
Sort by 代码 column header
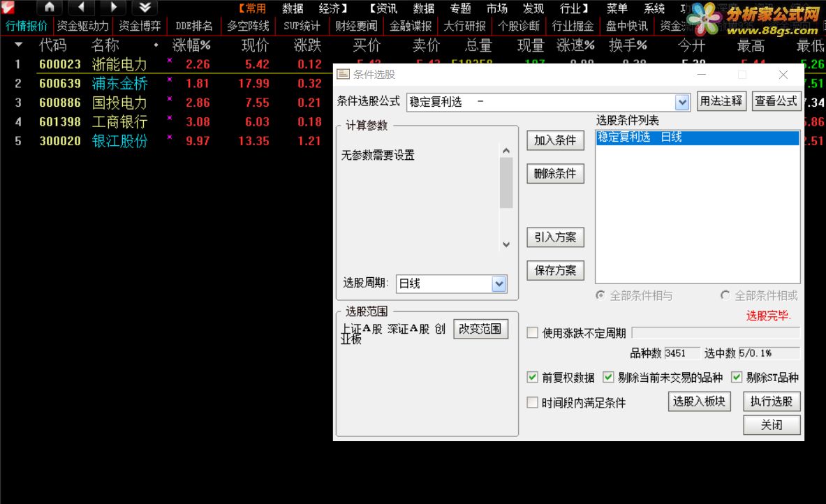point(52,46)
